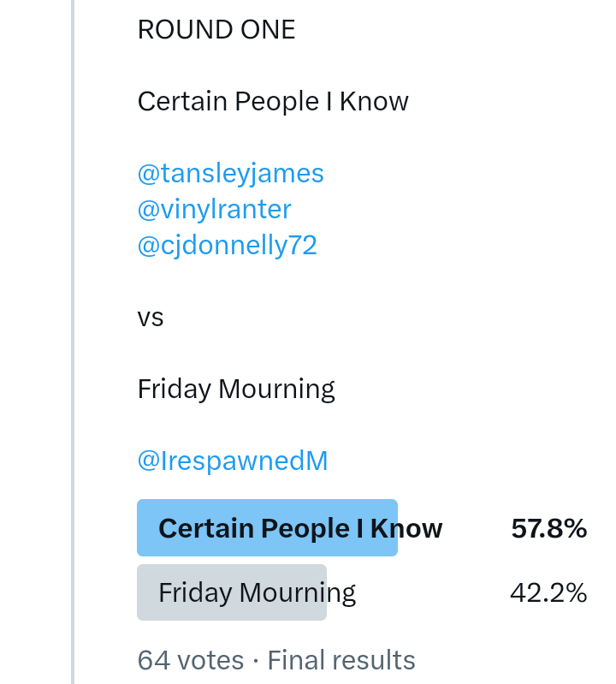Select the 57.8% poll percentage
This screenshot has width=616, height=684.
[x=548, y=529]
